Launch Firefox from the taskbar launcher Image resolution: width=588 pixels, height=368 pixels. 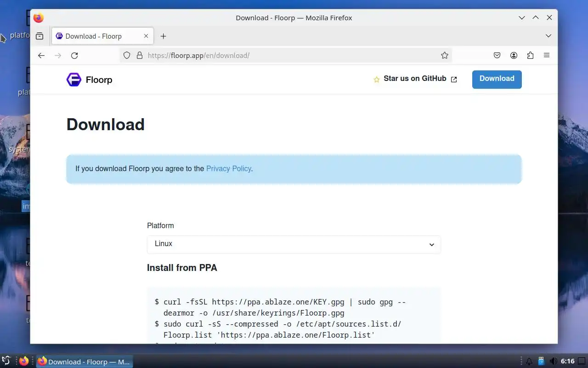click(x=24, y=361)
